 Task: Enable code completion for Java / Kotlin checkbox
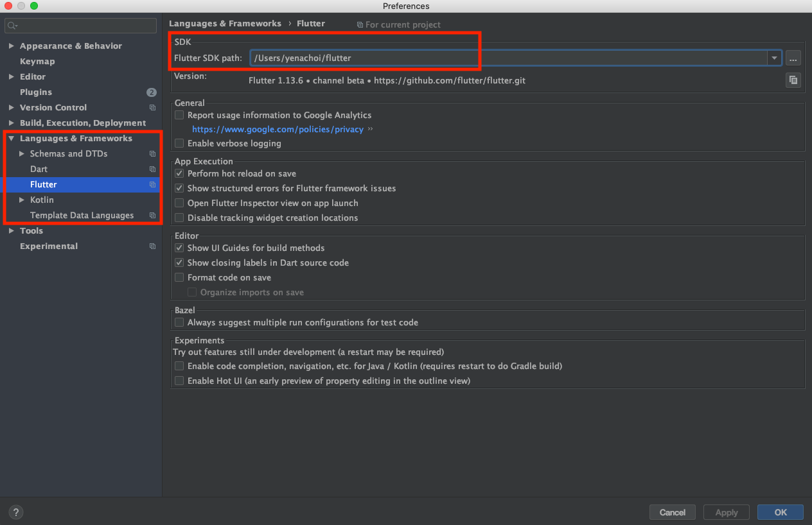(179, 366)
